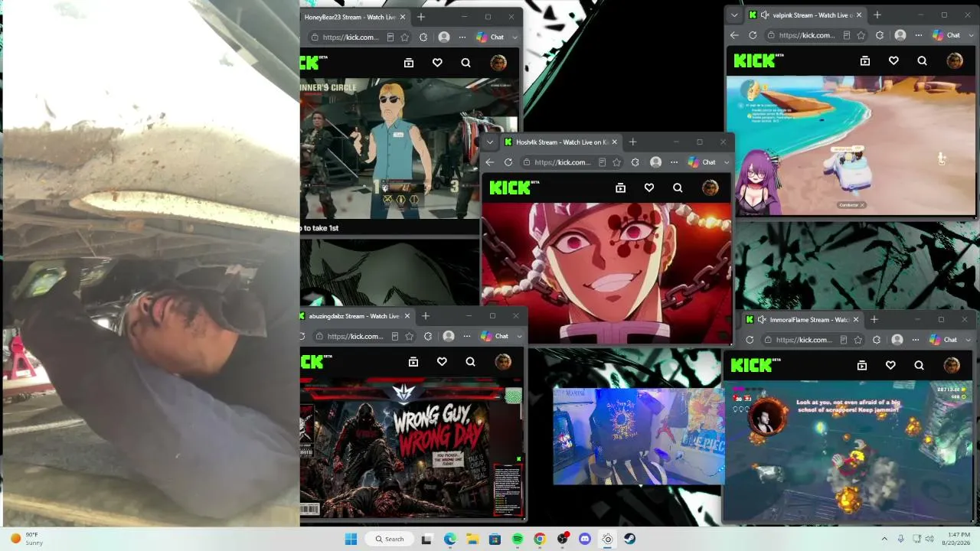Screen dimensions: 980x551
Task: Expand the Chat dropdown in abuzingdabz window
Action: (x=519, y=336)
